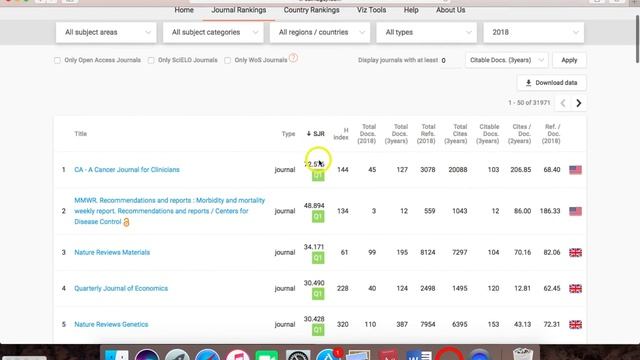640x360 pixels.
Task: Open the 2018 year dropdown
Action: pos(533,32)
